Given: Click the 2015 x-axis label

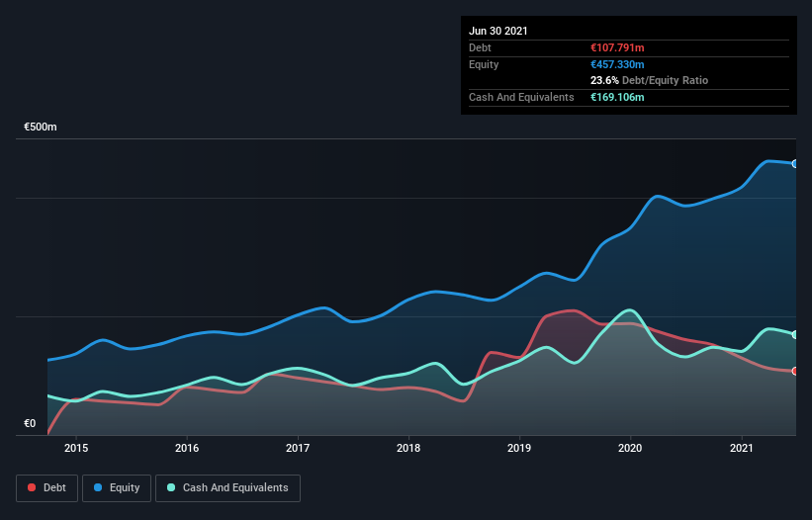Looking at the screenshot, I should [76, 448].
